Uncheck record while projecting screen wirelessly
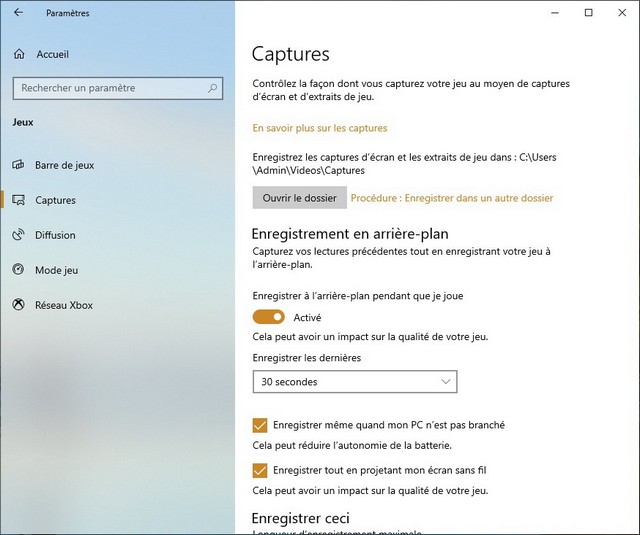The width and height of the screenshot is (640, 535). click(260, 470)
